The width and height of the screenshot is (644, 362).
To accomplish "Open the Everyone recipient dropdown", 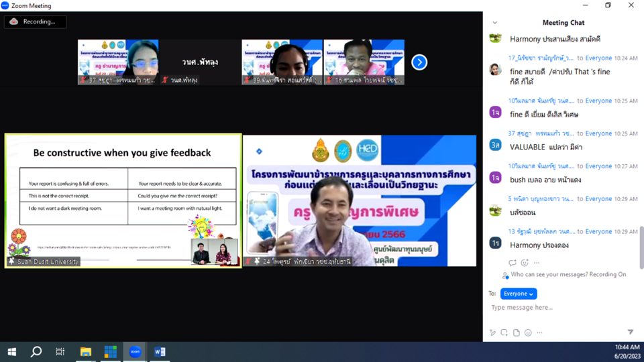I will (519, 294).
